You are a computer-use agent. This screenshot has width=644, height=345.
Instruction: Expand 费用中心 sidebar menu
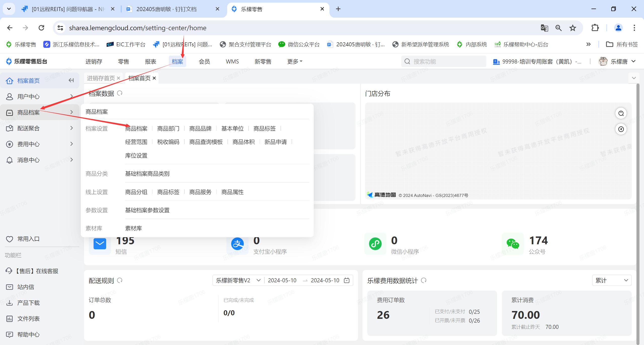39,144
